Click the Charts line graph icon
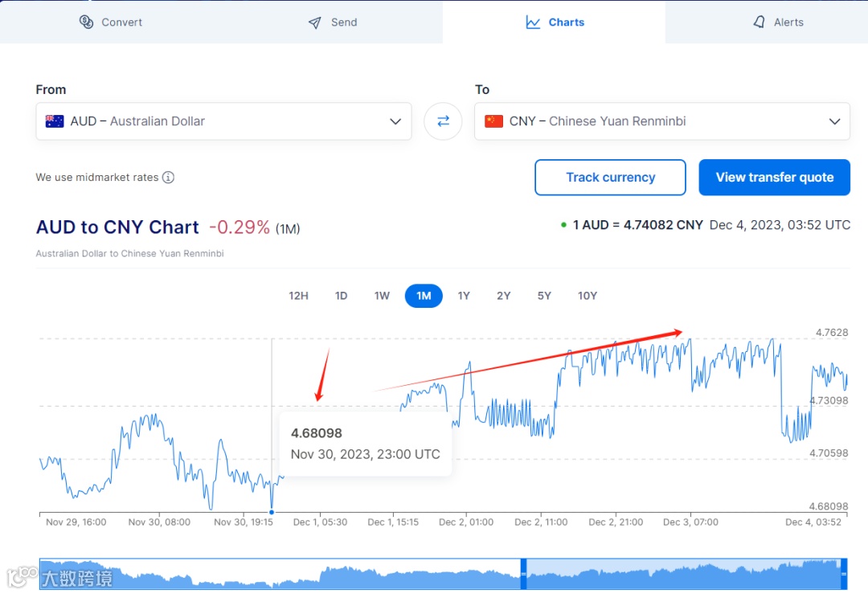This screenshot has height=594, width=868. (x=533, y=23)
